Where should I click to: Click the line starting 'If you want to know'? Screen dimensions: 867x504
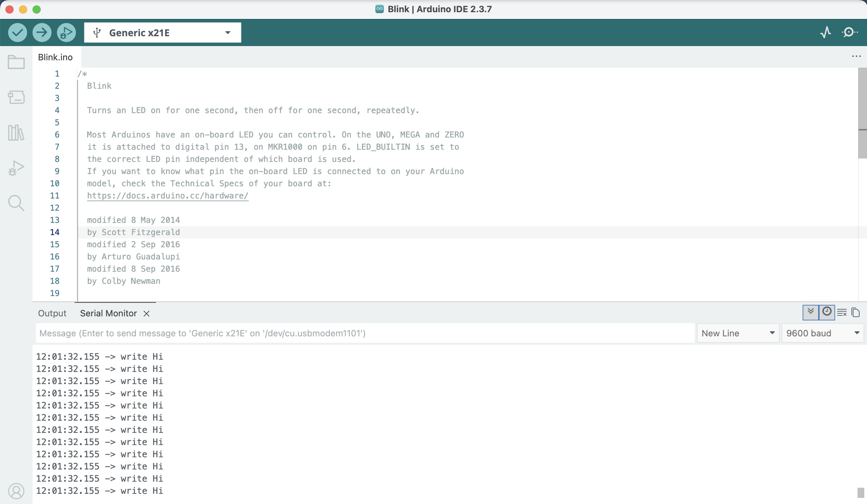275,171
